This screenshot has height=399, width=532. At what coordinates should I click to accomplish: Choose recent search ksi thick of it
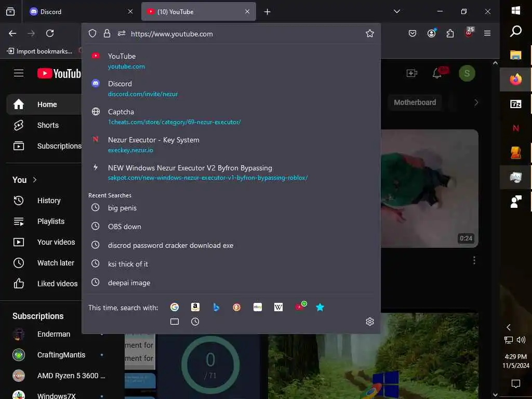(x=231, y=263)
